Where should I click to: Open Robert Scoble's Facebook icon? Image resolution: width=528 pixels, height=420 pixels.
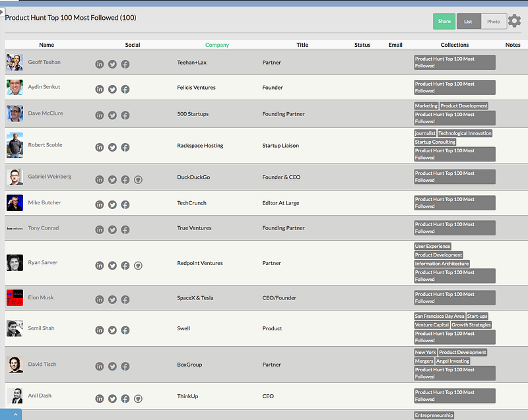(x=125, y=147)
